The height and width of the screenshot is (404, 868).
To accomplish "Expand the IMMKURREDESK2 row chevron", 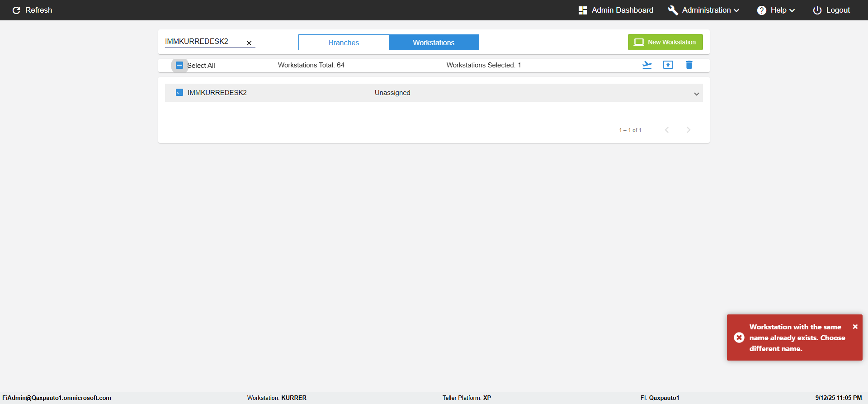I will pyautogui.click(x=696, y=94).
